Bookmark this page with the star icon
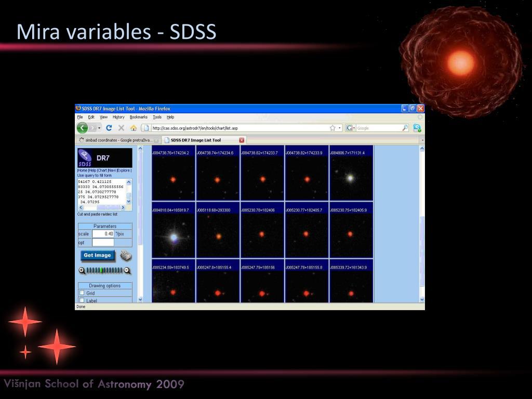Image resolution: width=532 pixels, height=399 pixels. pyautogui.click(x=332, y=128)
